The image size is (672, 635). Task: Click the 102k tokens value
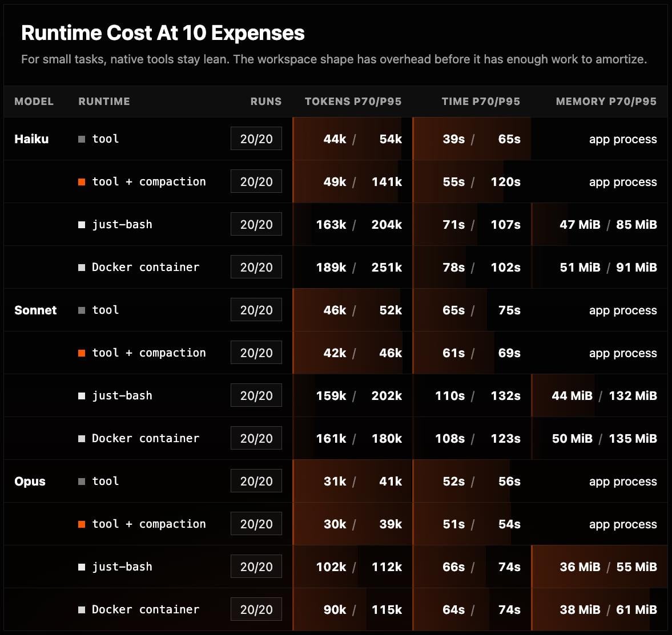pos(331,567)
